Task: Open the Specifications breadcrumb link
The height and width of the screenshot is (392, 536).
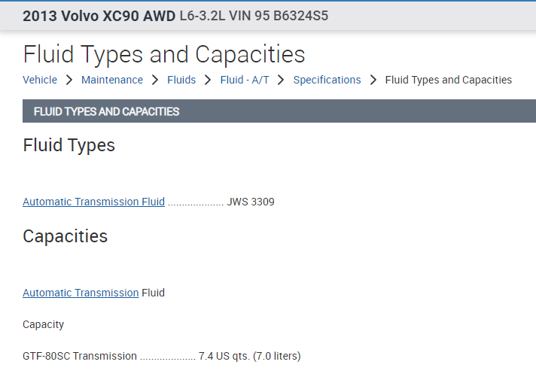Action: [x=327, y=80]
